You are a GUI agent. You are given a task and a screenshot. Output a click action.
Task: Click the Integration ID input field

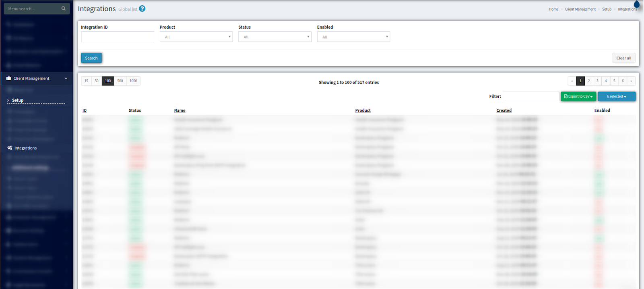click(118, 37)
